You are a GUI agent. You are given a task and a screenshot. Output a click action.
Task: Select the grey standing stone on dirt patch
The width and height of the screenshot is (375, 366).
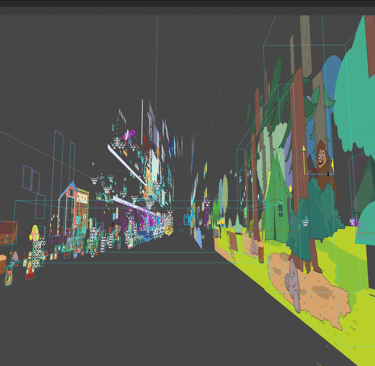point(293,285)
